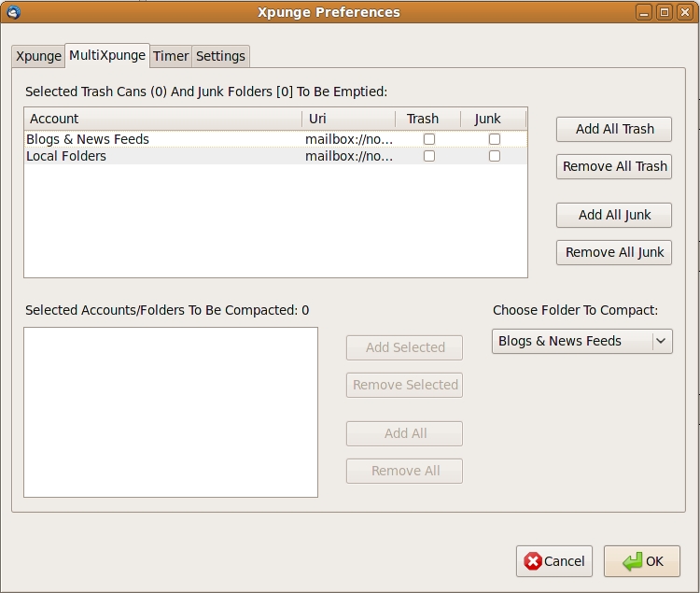Screen dimensions: 700x593
Task: Click the red X Cancel icon
Action: 533,561
